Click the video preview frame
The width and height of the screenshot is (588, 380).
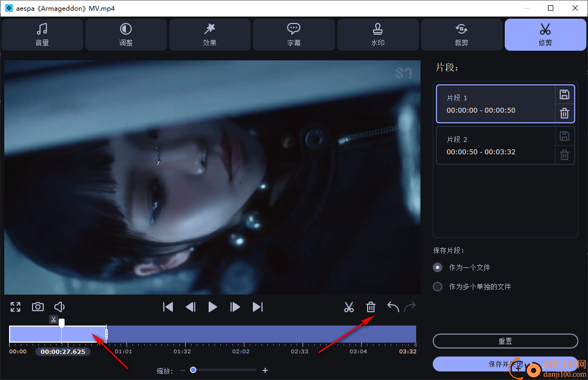tap(212, 177)
